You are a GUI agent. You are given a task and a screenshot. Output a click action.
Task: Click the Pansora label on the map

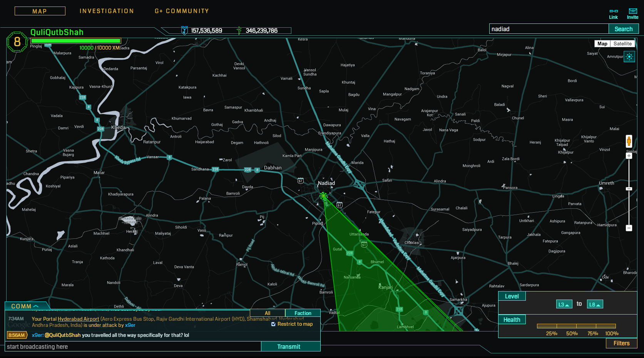coord(510,188)
